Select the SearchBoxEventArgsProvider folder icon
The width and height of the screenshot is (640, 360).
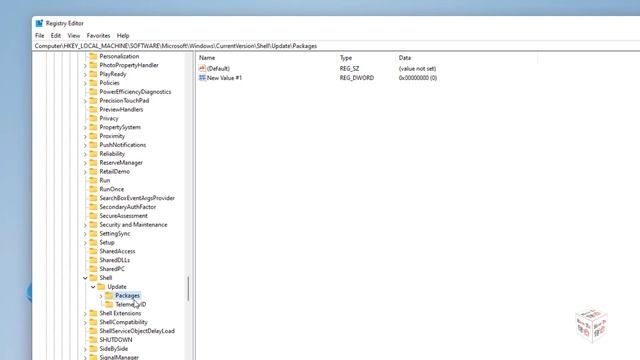(x=93, y=198)
